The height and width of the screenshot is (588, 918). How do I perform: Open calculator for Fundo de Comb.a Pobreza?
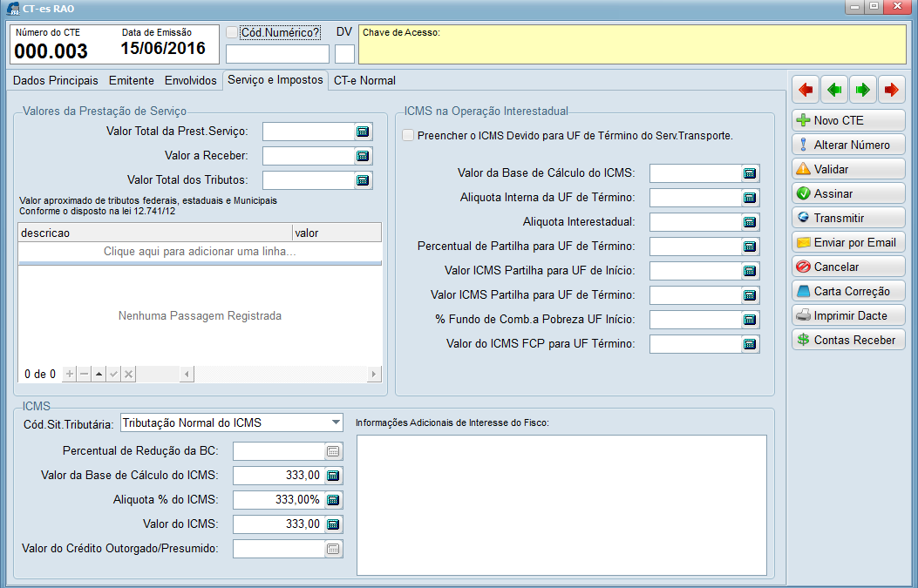point(750,320)
